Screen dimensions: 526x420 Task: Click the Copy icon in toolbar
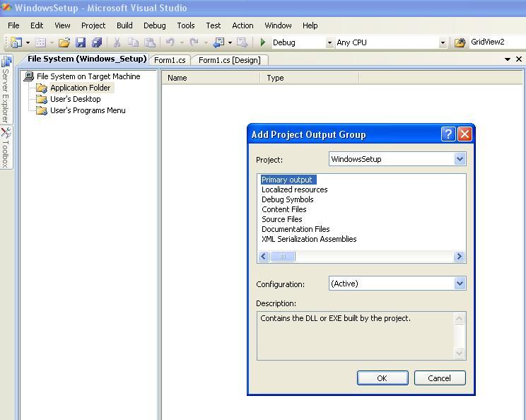pyautogui.click(x=133, y=42)
